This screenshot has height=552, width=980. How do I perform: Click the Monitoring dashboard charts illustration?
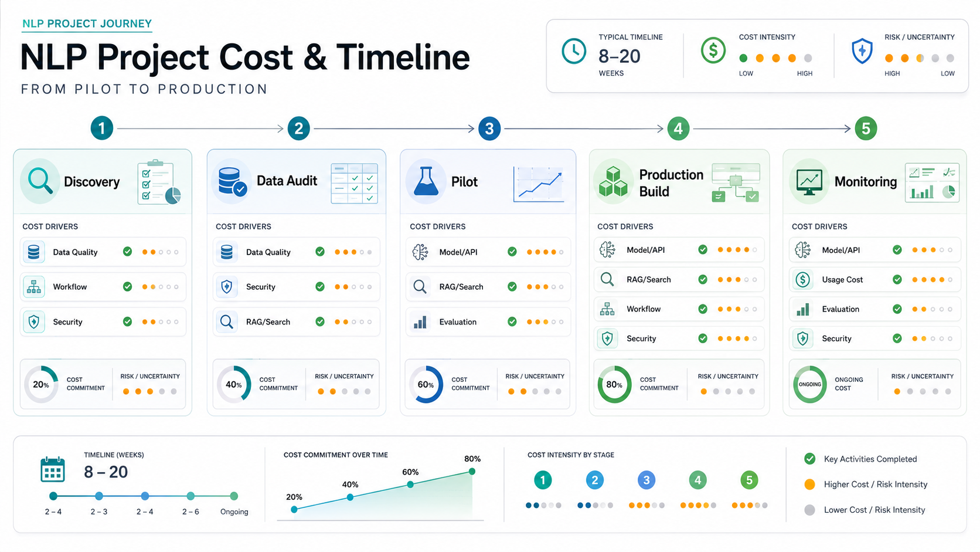tap(932, 182)
